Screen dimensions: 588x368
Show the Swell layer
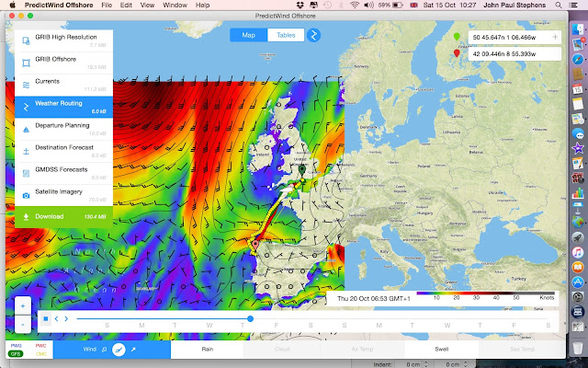point(441,350)
